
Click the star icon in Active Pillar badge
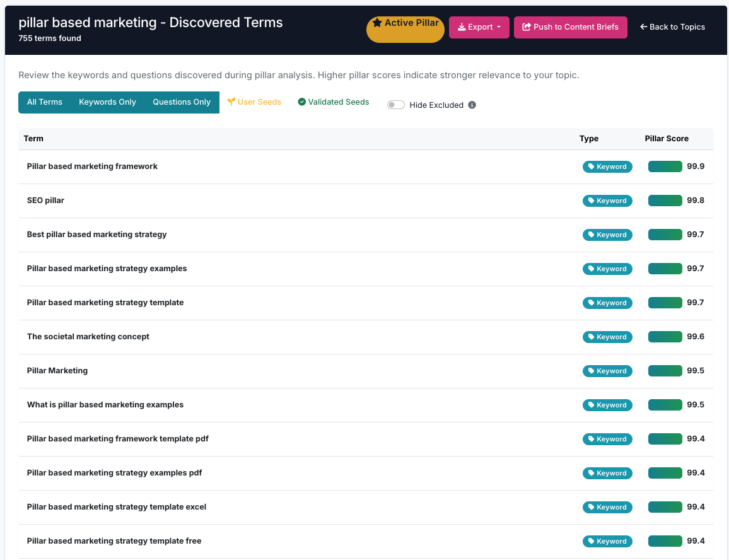pos(377,23)
